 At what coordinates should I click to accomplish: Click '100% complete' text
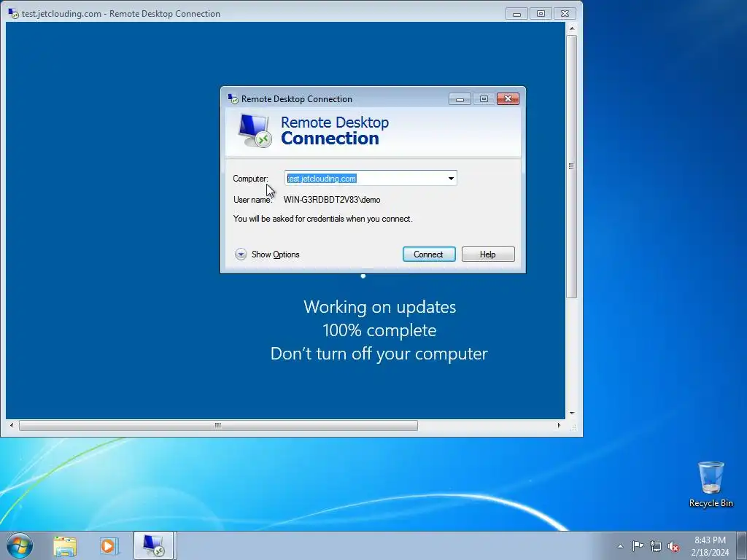point(379,330)
